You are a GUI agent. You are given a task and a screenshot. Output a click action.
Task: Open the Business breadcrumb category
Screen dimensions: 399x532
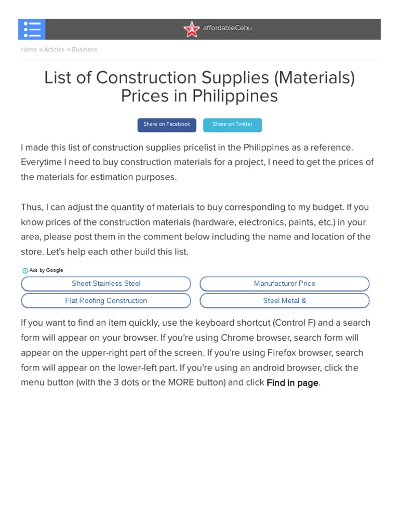click(84, 50)
